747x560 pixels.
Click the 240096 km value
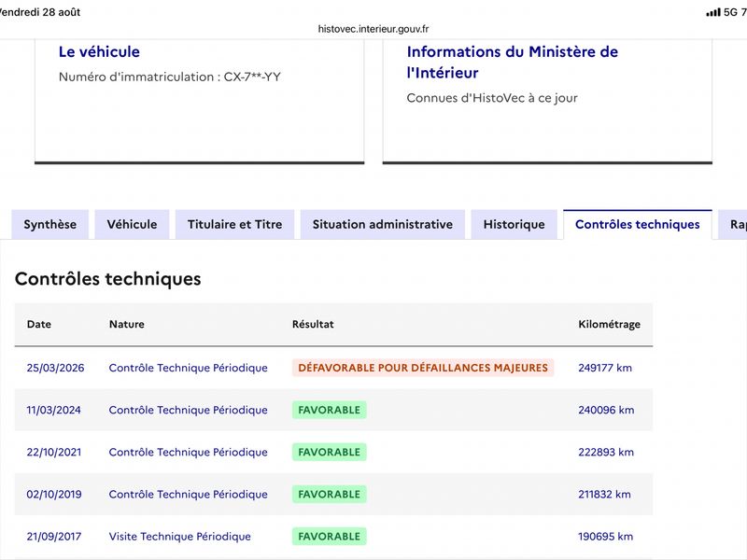pyautogui.click(x=606, y=410)
